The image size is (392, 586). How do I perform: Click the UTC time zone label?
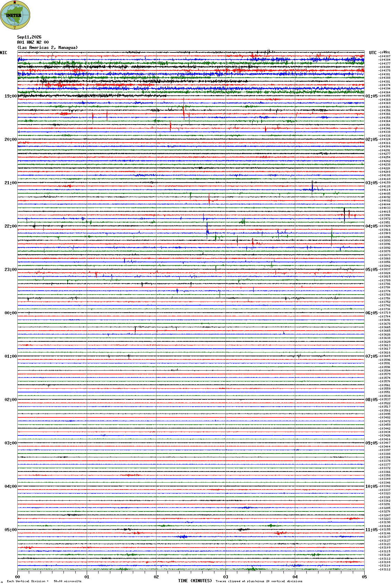click(373, 53)
